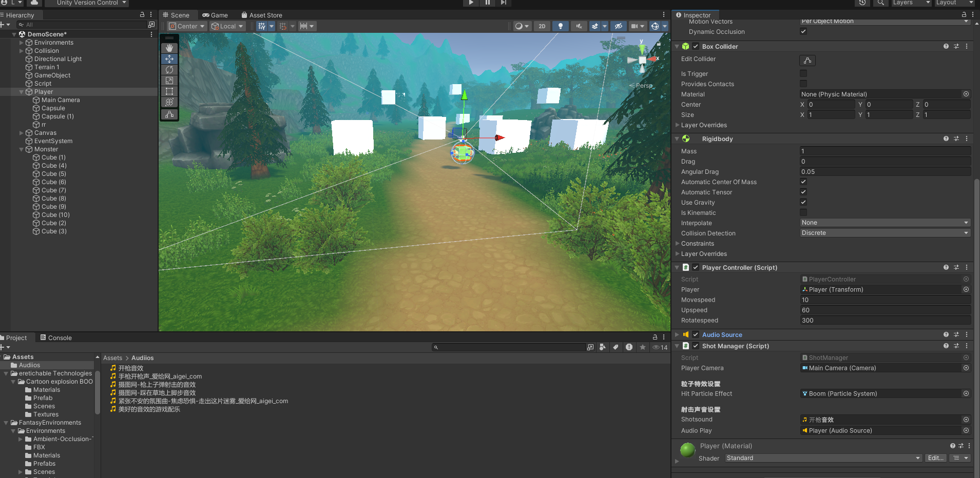
Task: Click the Mass input field
Action: [885, 151]
